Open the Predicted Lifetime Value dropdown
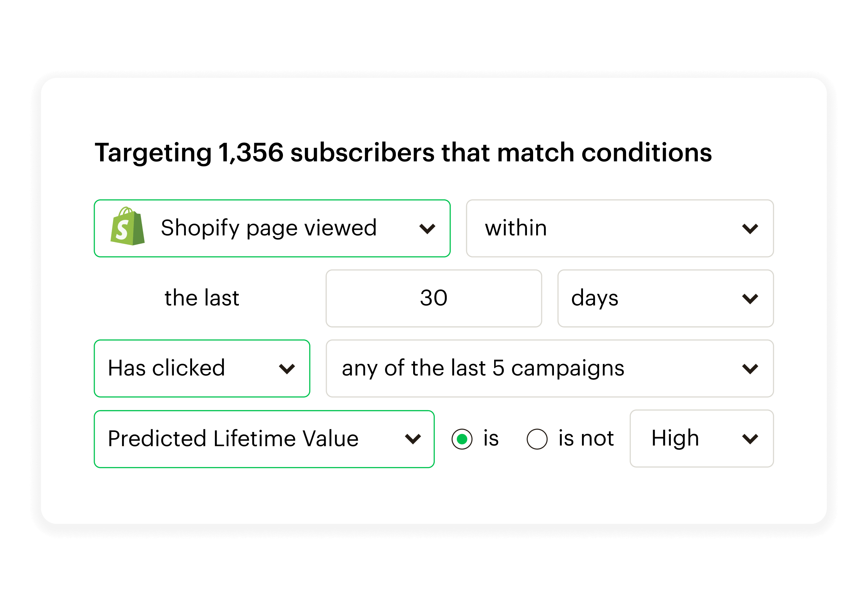 pos(264,439)
